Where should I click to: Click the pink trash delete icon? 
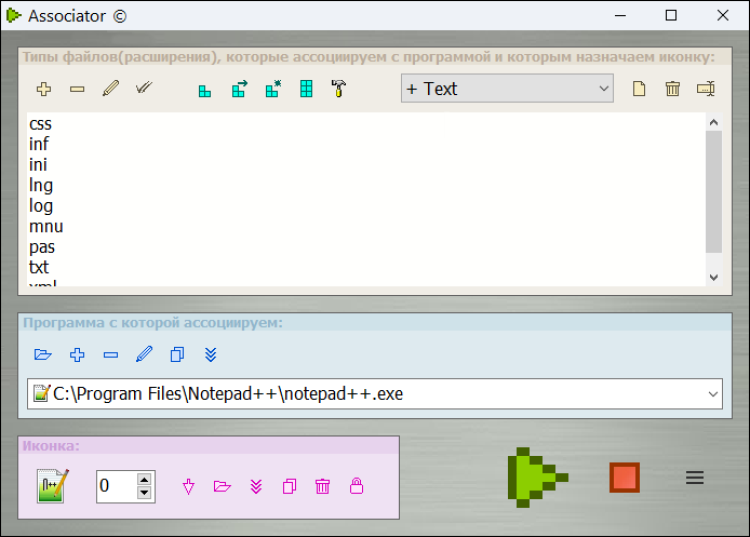click(322, 486)
